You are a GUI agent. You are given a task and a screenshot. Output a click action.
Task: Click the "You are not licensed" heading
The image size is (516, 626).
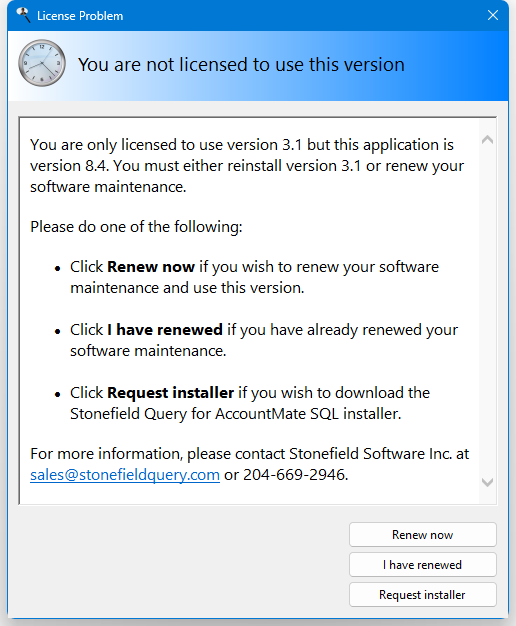[x=241, y=64]
